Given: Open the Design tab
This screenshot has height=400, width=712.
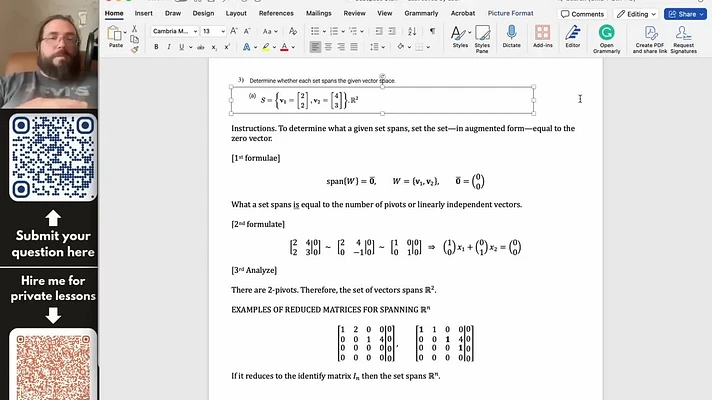Looking at the screenshot, I should [x=203, y=13].
